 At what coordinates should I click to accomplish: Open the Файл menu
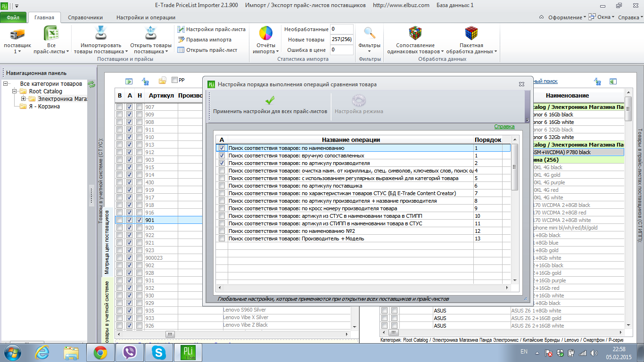click(x=13, y=17)
